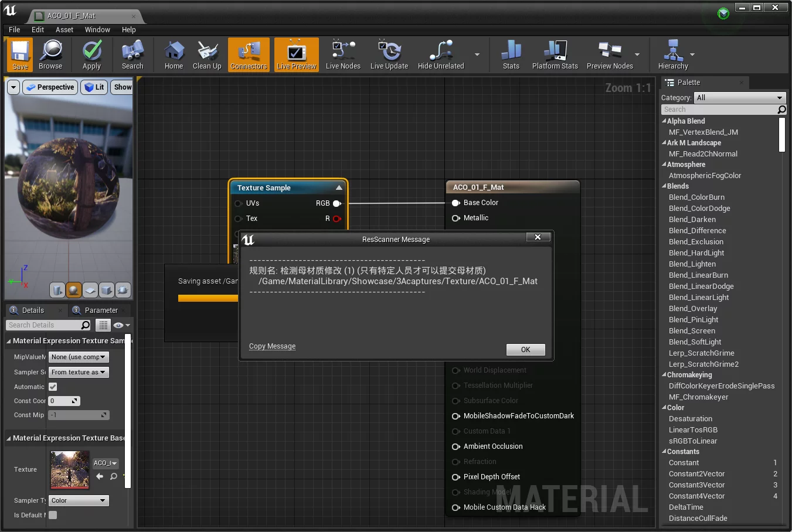Click the Copy Message link
Viewport: 792px width, 532px height.
click(x=272, y=346)
